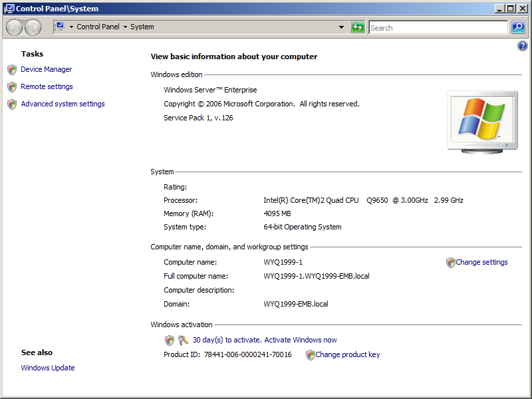532x399 pixels.
Task: Click the Search magnifying glass icon
Action: coord(518,27)
